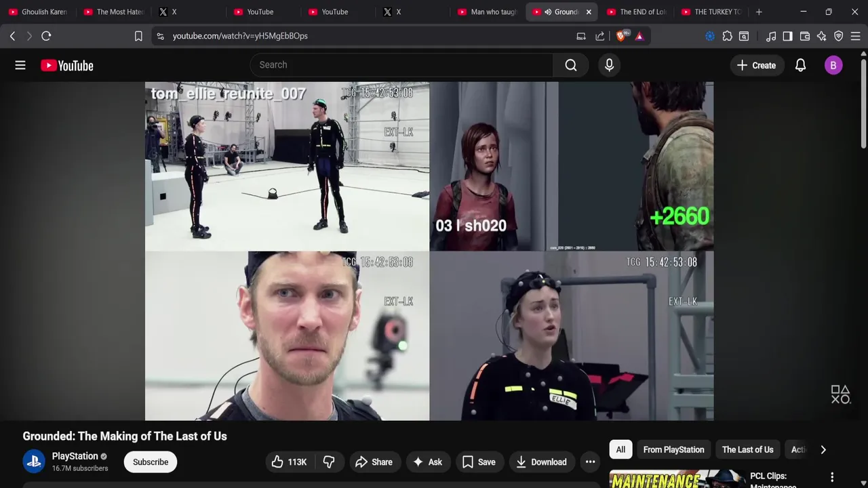Click the Ask button
Image resolution: width=868 pixels, height=488 pixels.
[x=427, y=462]
